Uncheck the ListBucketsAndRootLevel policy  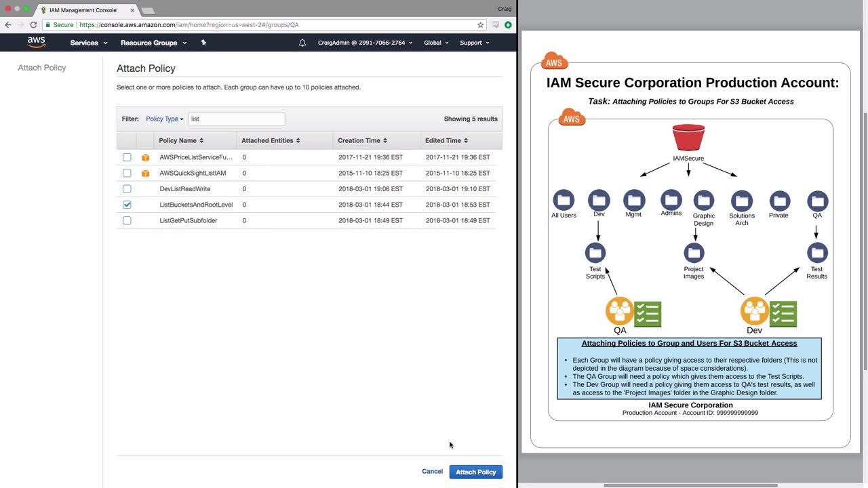point(127,205)
